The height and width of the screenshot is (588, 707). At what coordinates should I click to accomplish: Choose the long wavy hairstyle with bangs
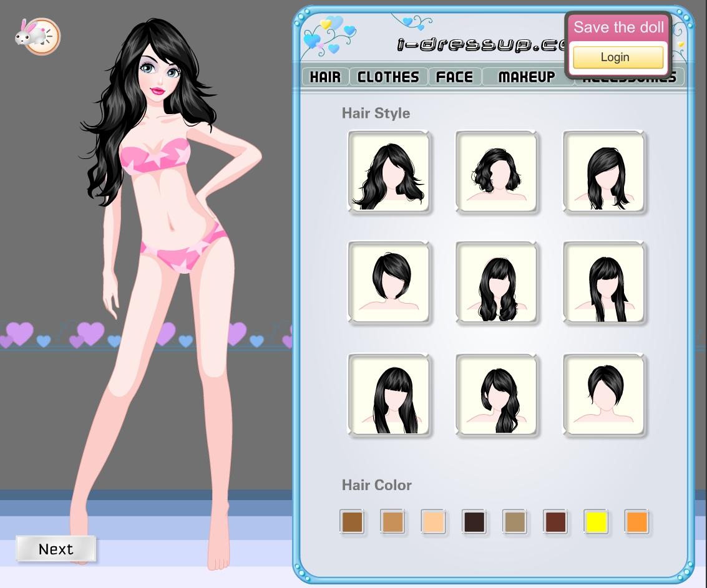click(x=497, y=283)
